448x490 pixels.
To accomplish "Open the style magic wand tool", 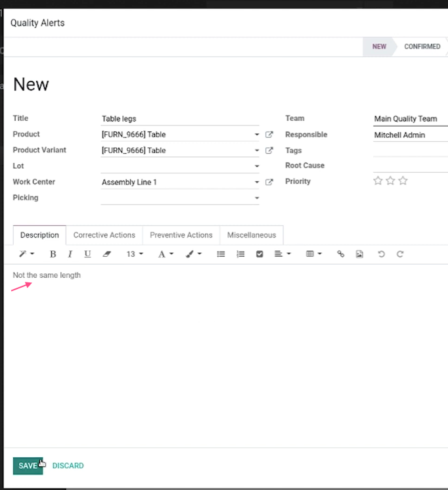I will pyautogui.click(x=26, y=254).
